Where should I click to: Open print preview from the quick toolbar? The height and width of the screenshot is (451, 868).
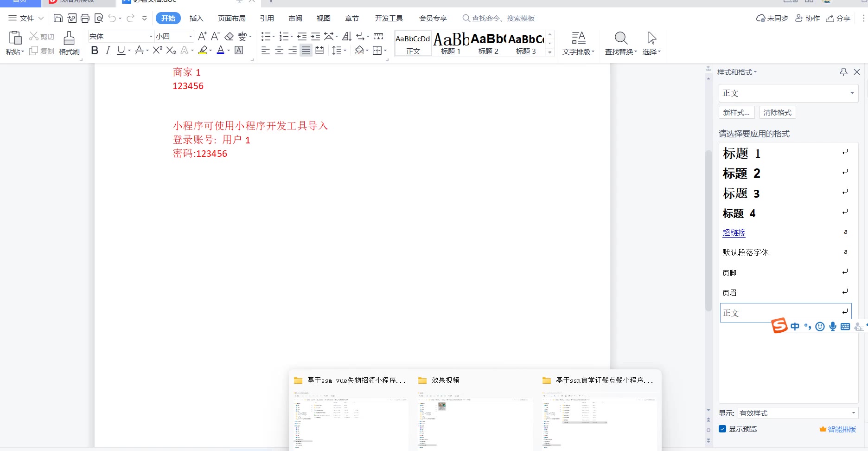(x=98, y=18)
